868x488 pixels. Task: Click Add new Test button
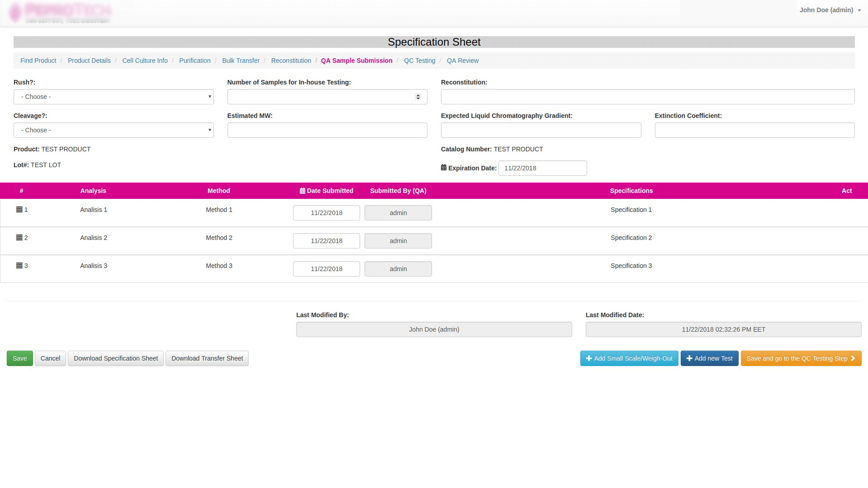(x=709, y=358)
